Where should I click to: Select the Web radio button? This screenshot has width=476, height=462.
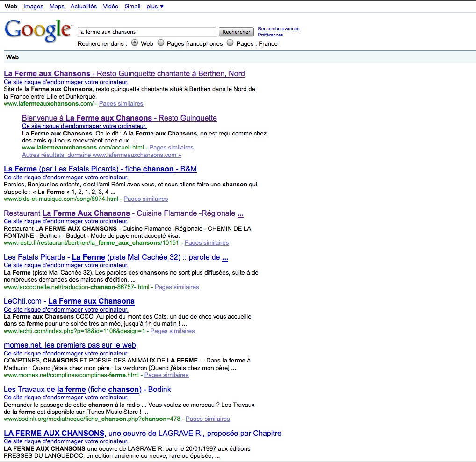coord(135,43)
